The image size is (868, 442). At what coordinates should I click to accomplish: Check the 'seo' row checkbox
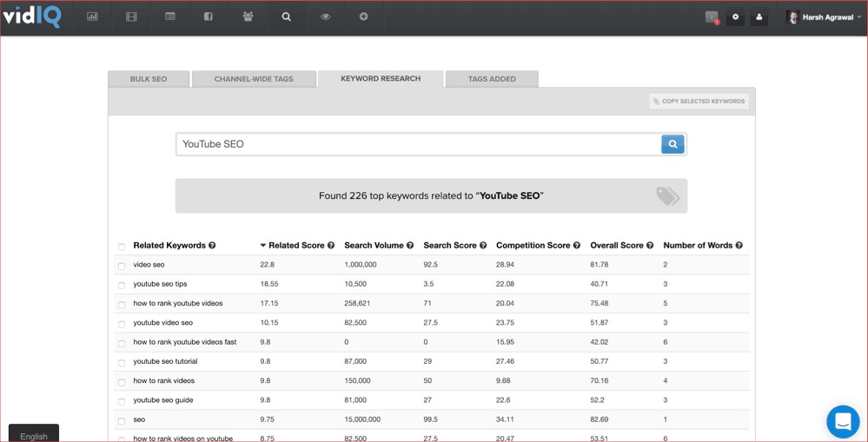click(x=122, y=421)
